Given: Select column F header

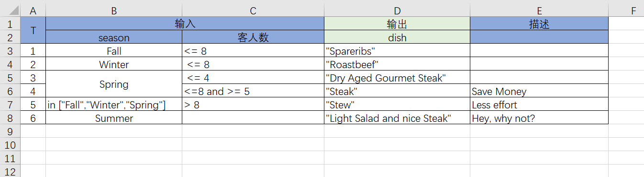Looking at the screenshot, I should click(633, 11).
